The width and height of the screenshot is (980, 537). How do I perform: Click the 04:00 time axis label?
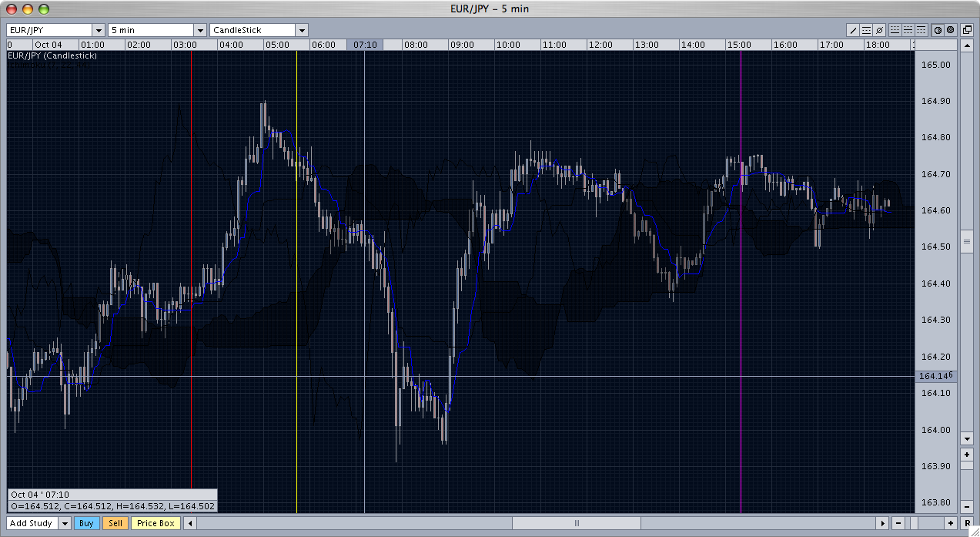coord(231,45)
